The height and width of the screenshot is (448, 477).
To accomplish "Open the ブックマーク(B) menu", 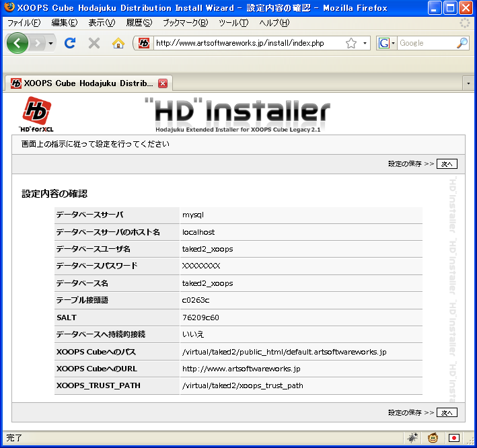I will coord(186,23).
